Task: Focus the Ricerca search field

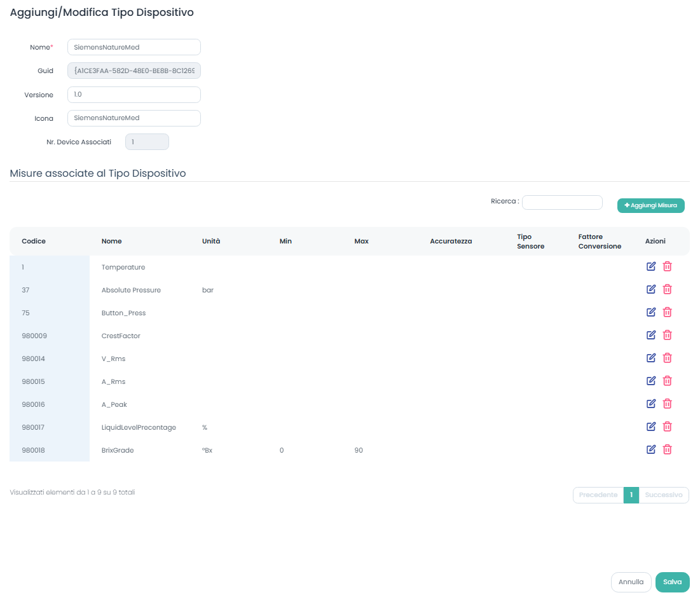Action: [561, 202]
